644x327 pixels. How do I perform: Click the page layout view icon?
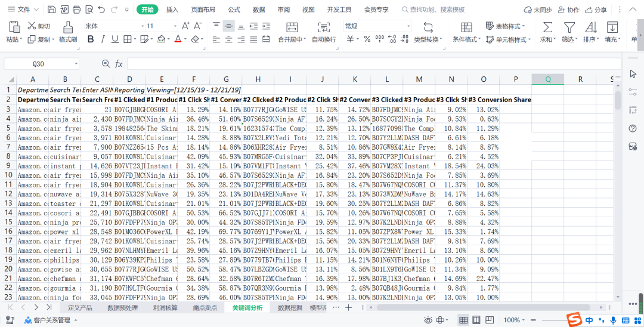(x=476, y=320)
